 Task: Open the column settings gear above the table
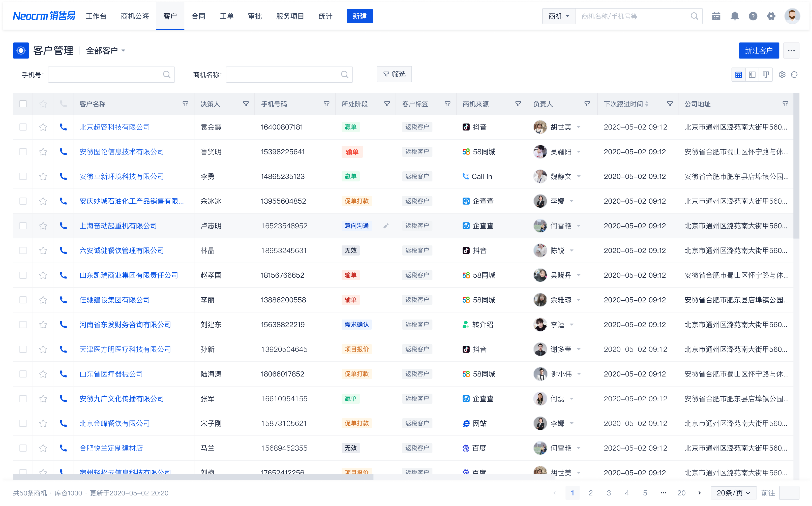[x=782, y=74]
